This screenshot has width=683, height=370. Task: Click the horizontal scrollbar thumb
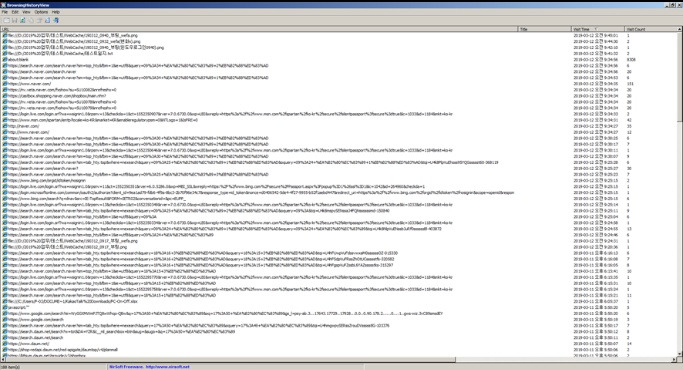tap(230, 360)
